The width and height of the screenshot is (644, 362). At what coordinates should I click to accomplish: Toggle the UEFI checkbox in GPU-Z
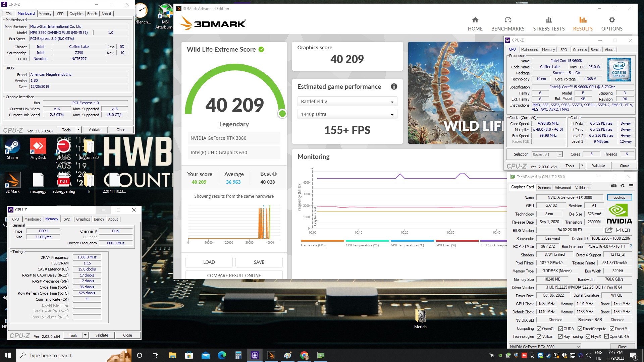pyautogui.click(x=619, y=230)
